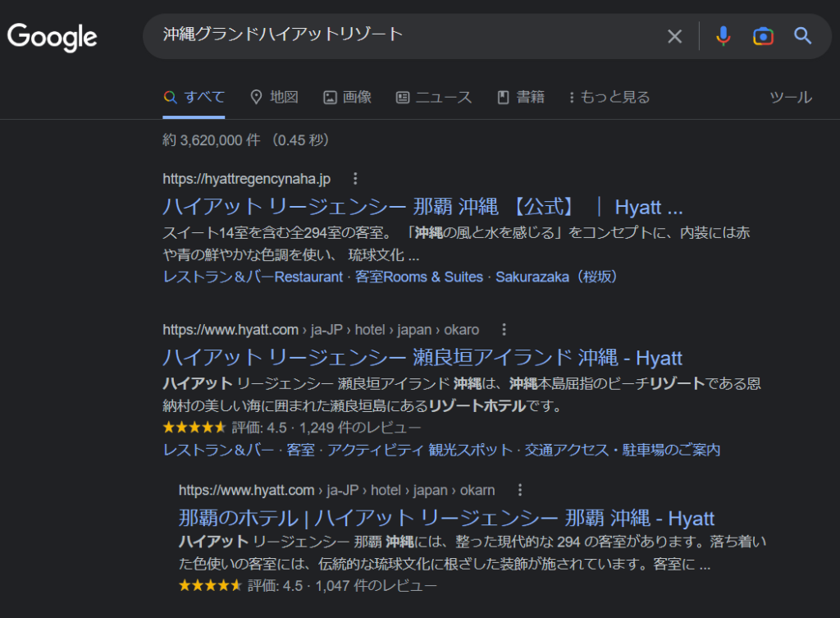Open レストラン&バー sitelink under 瀬良垣アイランド result

218,450
